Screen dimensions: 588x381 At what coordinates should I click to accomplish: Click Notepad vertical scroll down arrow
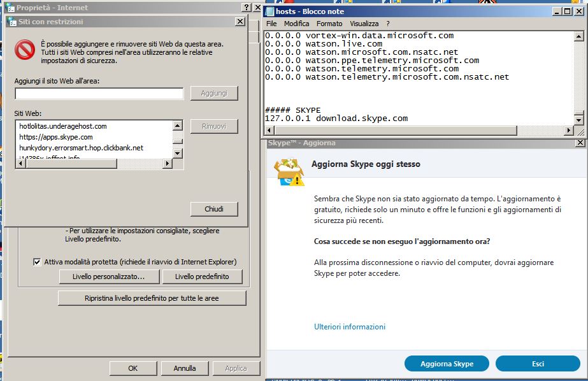[578, 120]
